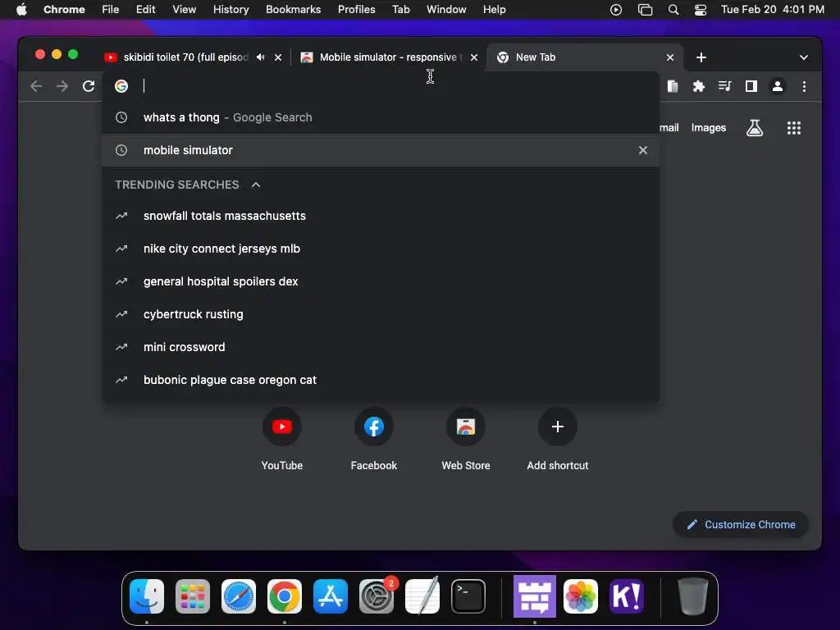Open App Store from the dock
Image resolution: width=840 pixels, height=630 pixels.
(331, 596)
